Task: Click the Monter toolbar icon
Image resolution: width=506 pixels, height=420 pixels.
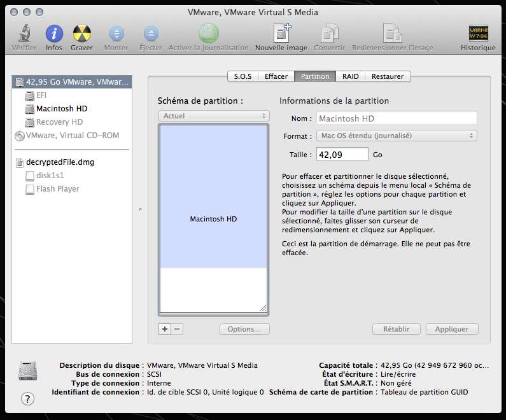Action: click(116, 34)
